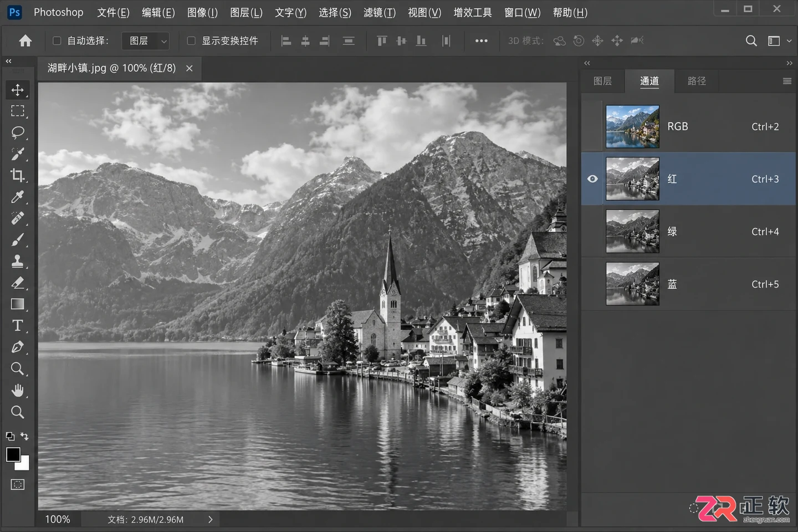Hide the 红 channel eye icon
The height and width of the screenshot is (532, 798).
(592, 179)
